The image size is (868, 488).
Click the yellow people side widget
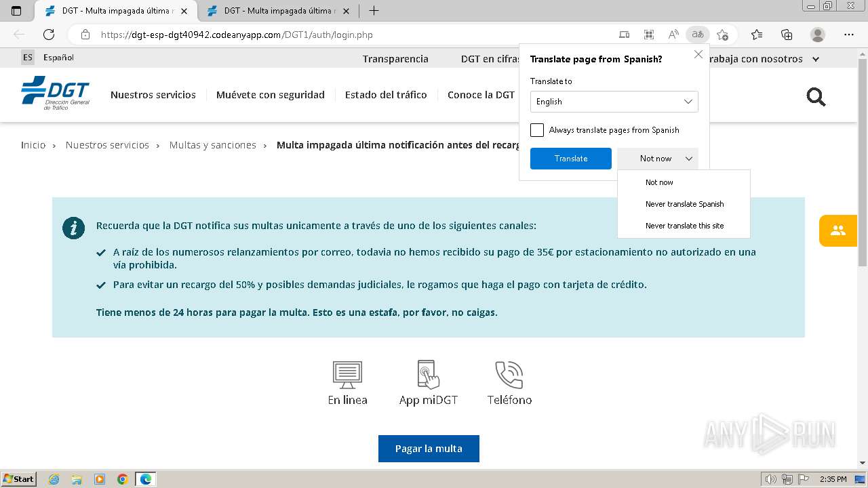[x=838, y=230]
